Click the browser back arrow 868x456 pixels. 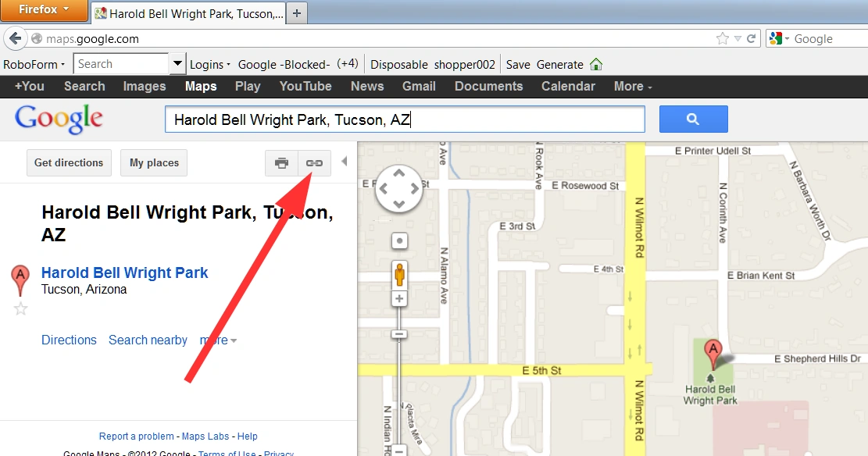click(16, 38)
